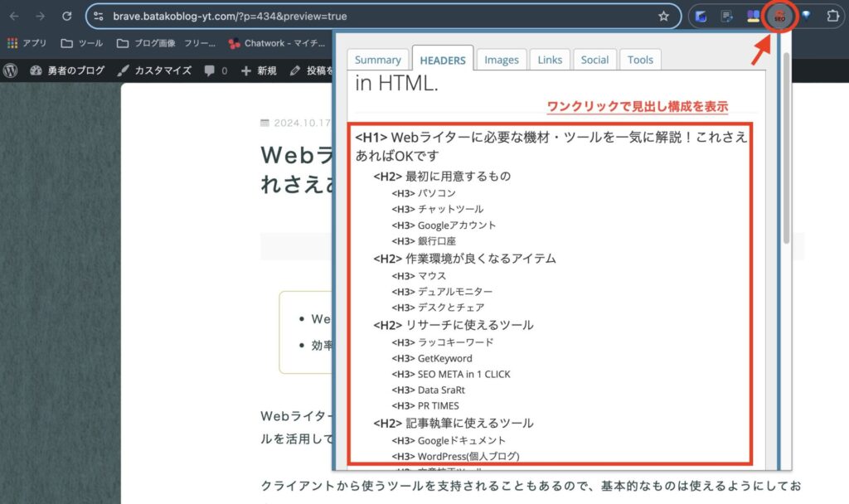Click the popup's vertical scrollbar
The image size is (849, 504).
tap(786, 148)
